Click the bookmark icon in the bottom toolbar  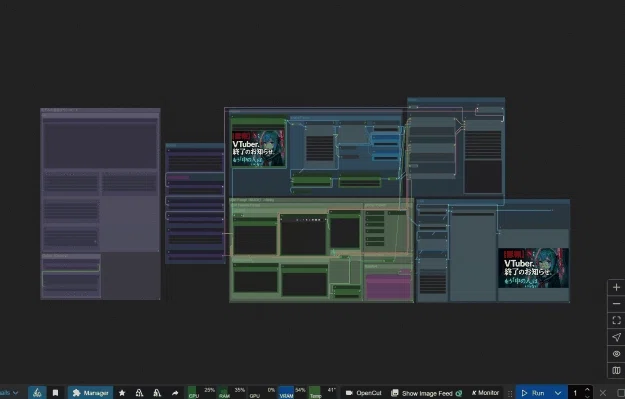[x=55, y=393]
